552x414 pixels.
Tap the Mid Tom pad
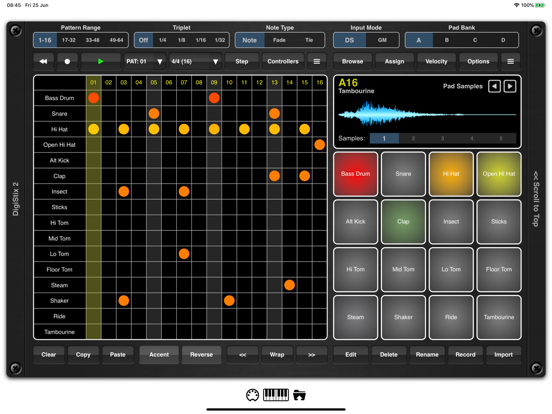click(x=403, y=270)
